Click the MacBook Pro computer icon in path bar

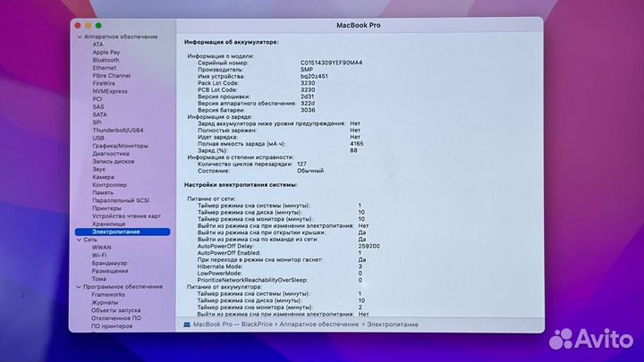(187, 324)
